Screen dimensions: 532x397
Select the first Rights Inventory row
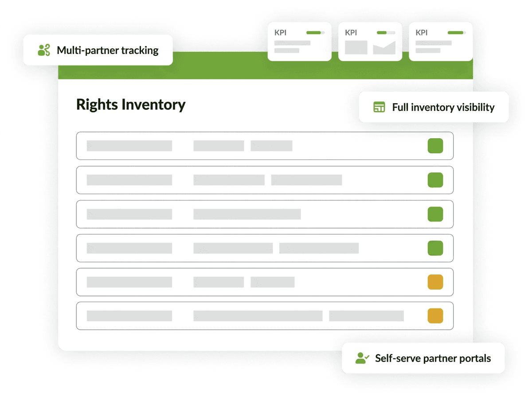(265, 146)
